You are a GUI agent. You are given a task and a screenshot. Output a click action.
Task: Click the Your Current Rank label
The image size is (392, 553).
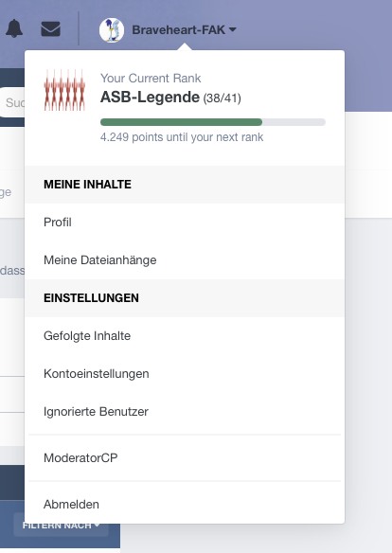point(151,78)
